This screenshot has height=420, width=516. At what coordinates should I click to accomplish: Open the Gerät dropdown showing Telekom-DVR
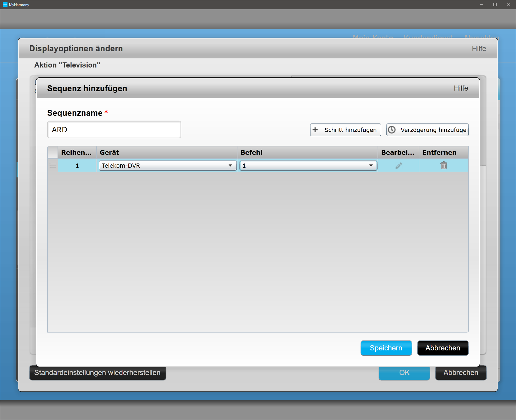[x=167, y=166]
